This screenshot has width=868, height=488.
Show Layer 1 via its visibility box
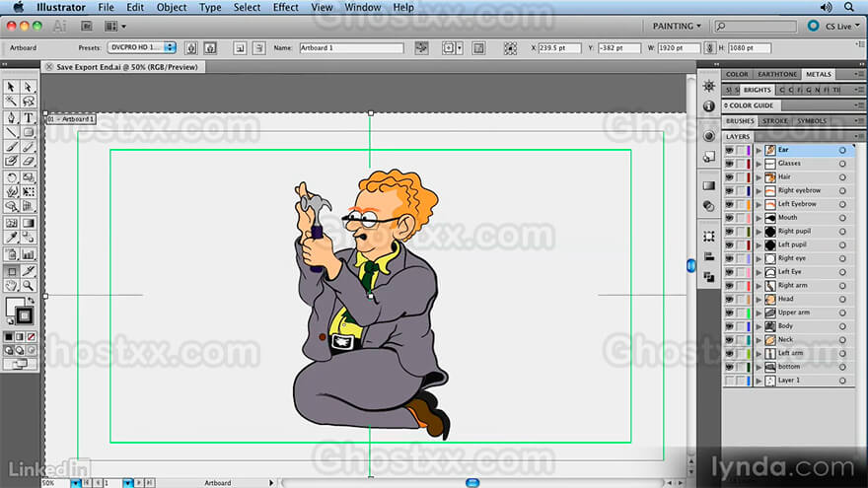click(730, 381)
